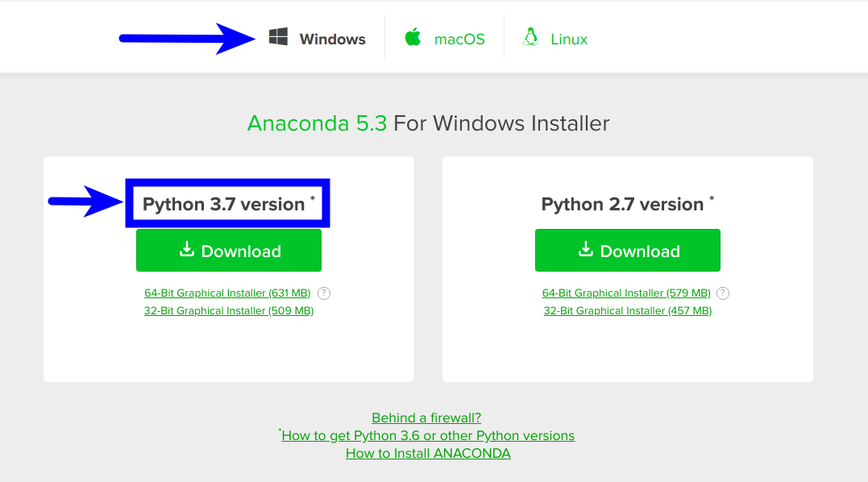Download the Python 3.7 version installer
This screenshot has width=868, height=482.
229,251
